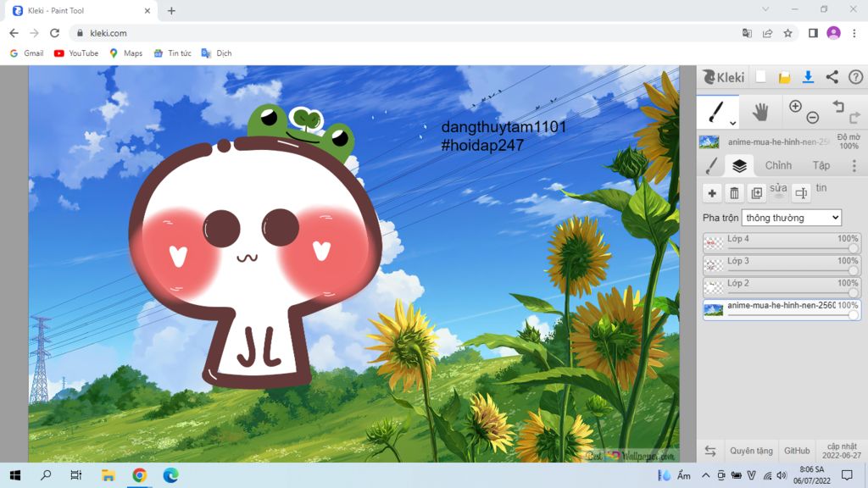This screenshot has height=488, width=868.
Task: Create a new blank image
Action: pos(760,77)
